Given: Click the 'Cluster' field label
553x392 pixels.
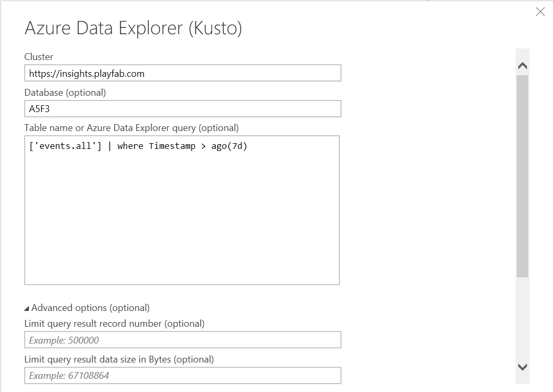Looking at the screenshot, I should (x=39, y=57).
